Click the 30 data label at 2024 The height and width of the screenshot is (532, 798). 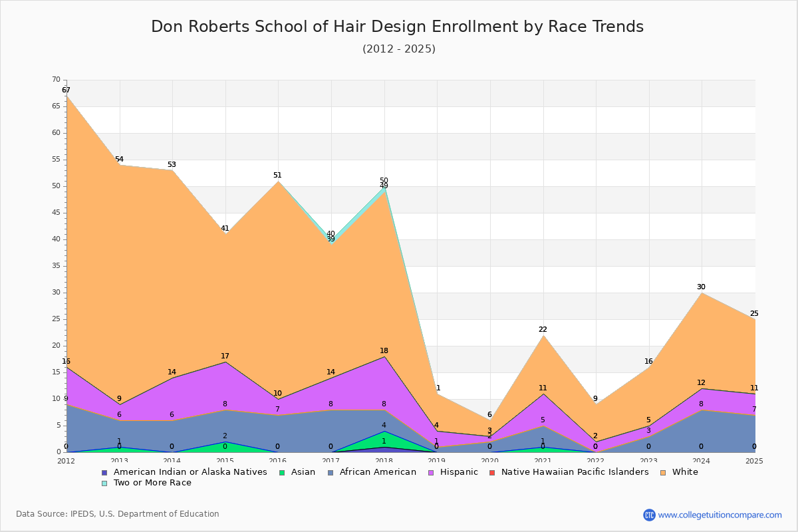coord(701,287)
